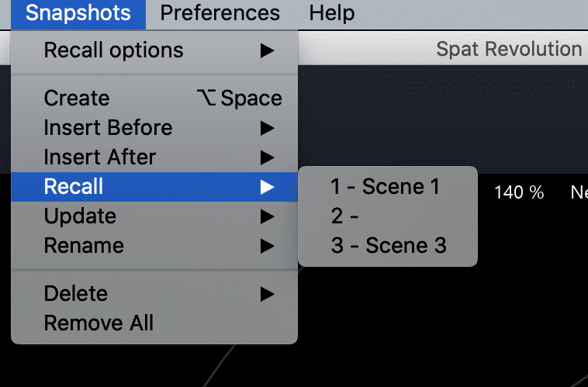Choose Create to make a snapshot
588x387 pixels.
pos(77,98)
